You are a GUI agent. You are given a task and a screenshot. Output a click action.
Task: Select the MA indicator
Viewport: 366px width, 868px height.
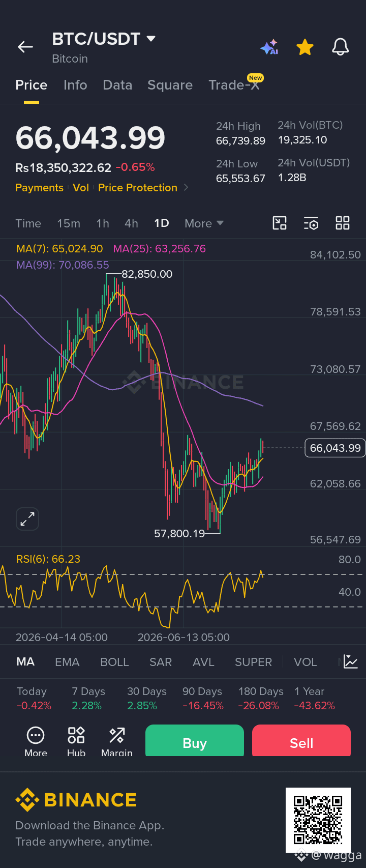click(25, 662)
